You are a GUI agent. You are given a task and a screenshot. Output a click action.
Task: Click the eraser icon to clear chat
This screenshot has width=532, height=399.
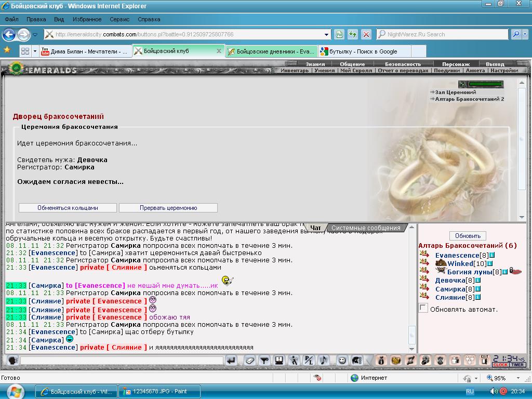(250, 361)
